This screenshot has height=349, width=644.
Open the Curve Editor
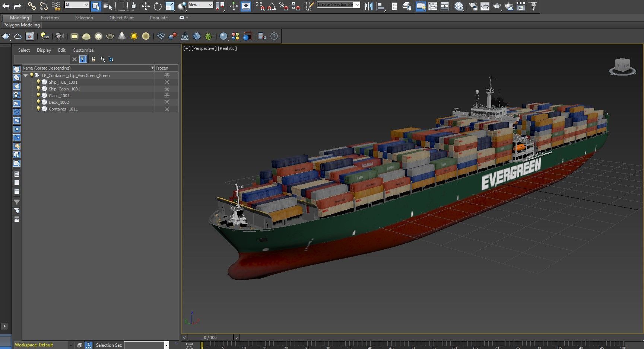click(433, 6)
